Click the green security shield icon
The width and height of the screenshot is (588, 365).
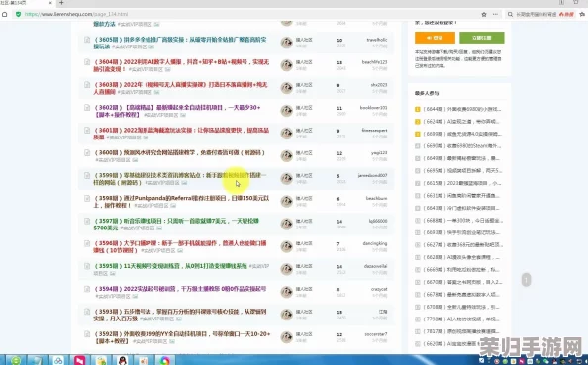click(x=18, y=14)
